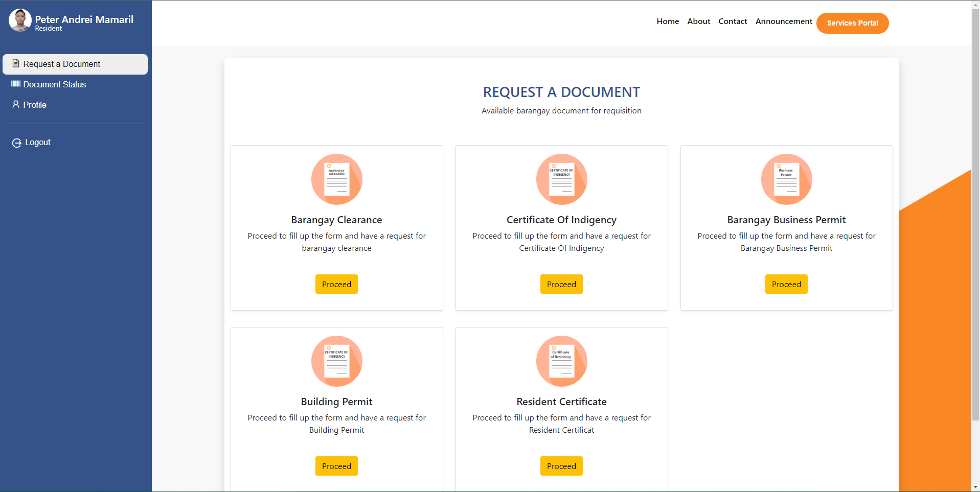Click the logout arrow icon in sidebar
This screenshot has height=492, width=980.
(17, 143)
